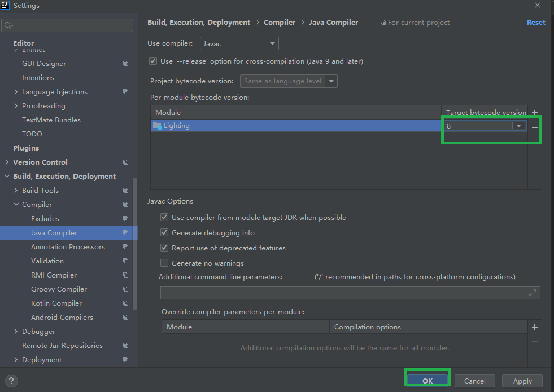The height and width of the screenshot is (392, 554).
Task: Expand the Language Injections tree node
Action: (x=16, y=92)
